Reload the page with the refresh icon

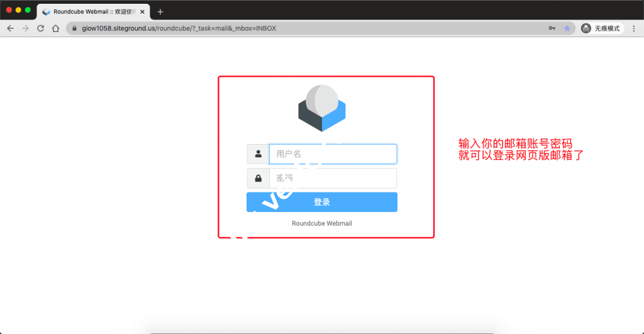[x=40, y=28]
